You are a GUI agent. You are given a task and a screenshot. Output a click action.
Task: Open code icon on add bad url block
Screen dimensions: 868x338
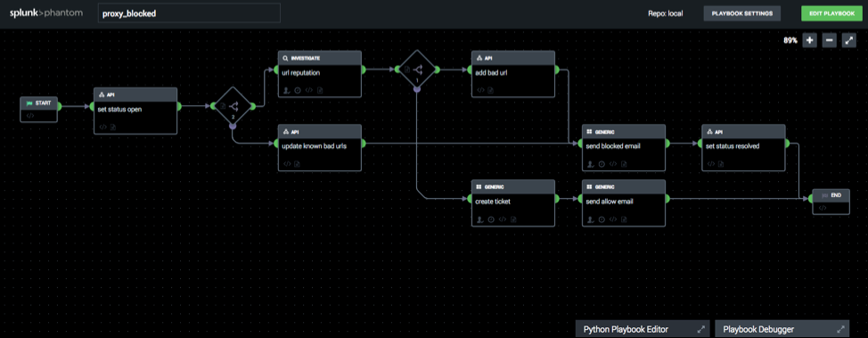[481, 90]
